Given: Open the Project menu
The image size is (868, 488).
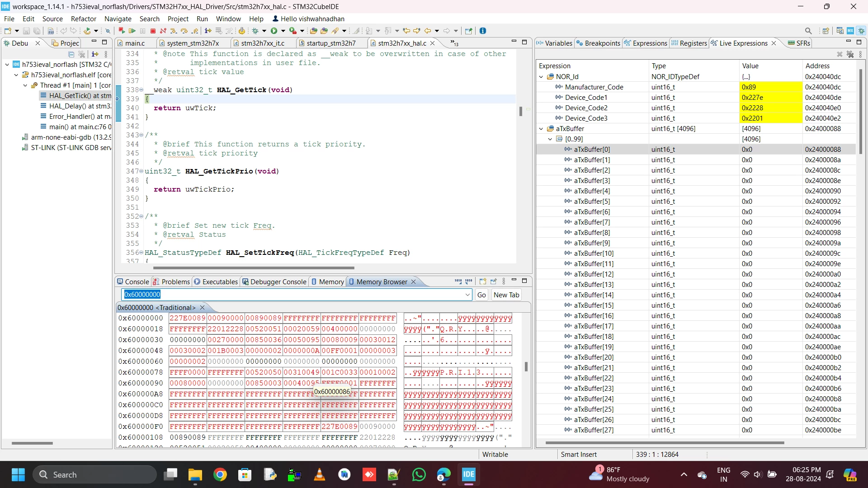Looking at the screenshot, I should (x=178, y=19).
